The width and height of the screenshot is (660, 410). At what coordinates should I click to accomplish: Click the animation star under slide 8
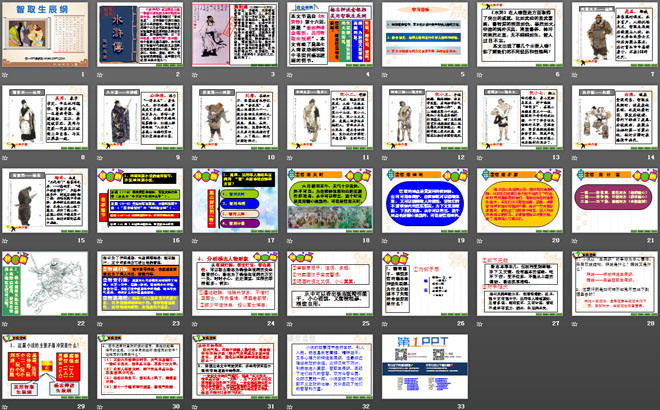pos(5,158)
